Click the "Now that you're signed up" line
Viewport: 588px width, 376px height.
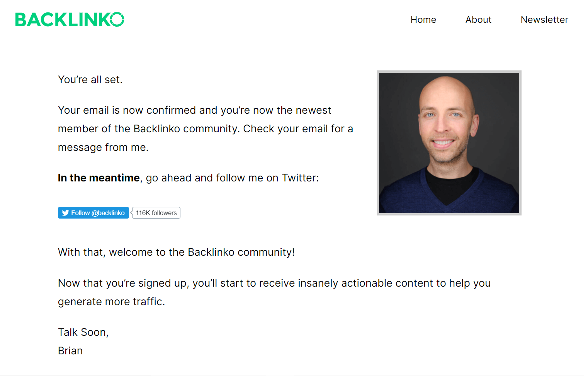pyautogui.click(x=274, y=283)
